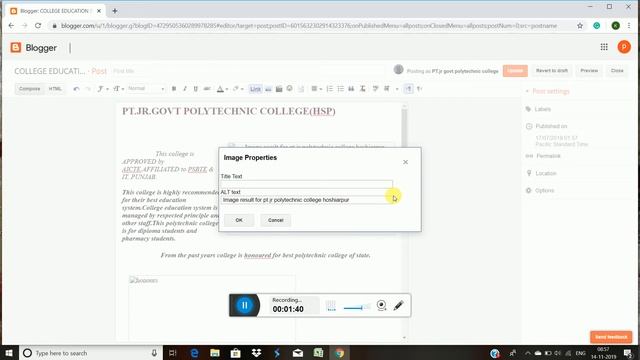
Task: Click the taskbar search box
Action: pyautogui.click(x=91, y=353)
